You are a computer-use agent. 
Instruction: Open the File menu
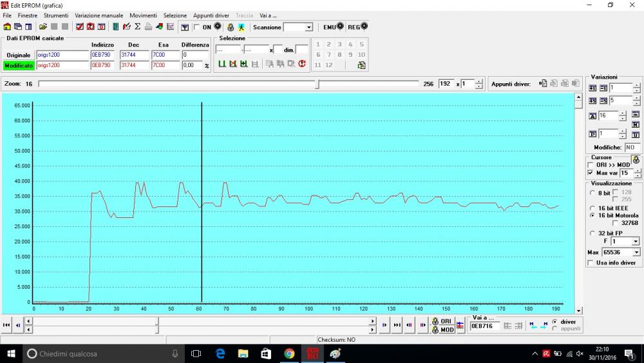(7, 15)
